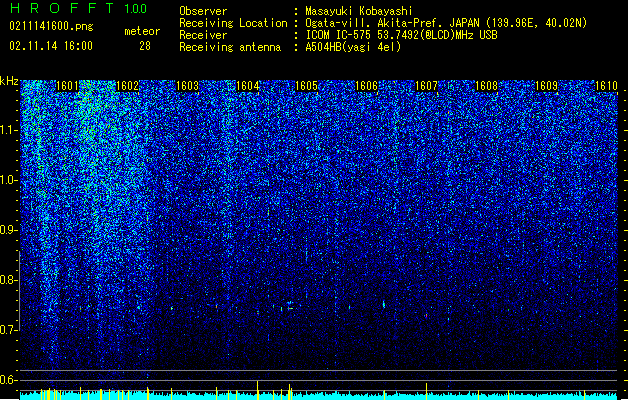Click the A504HB(yagi 4el) antenna text
Screen dimensions: 629x400
tap(353, 47)
